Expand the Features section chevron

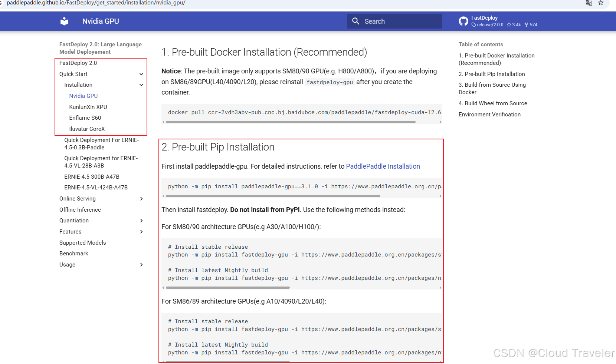coord(141,232)
